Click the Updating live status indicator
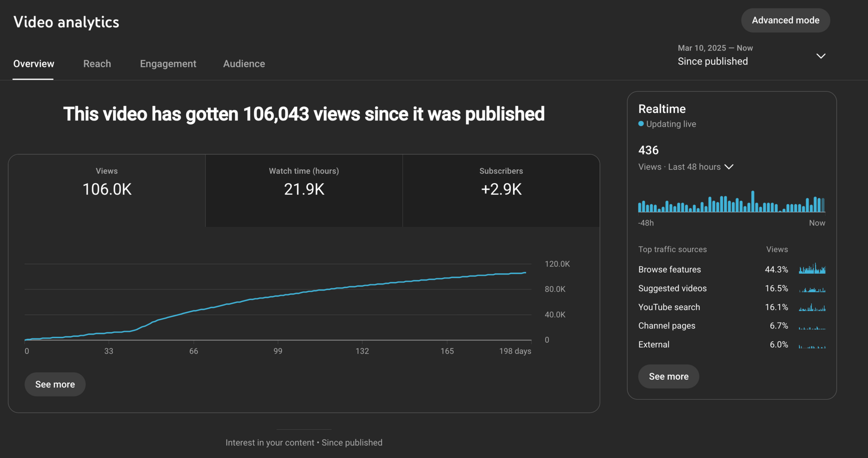Viewport: 868px width, 458px height. (x=667, y=124)
